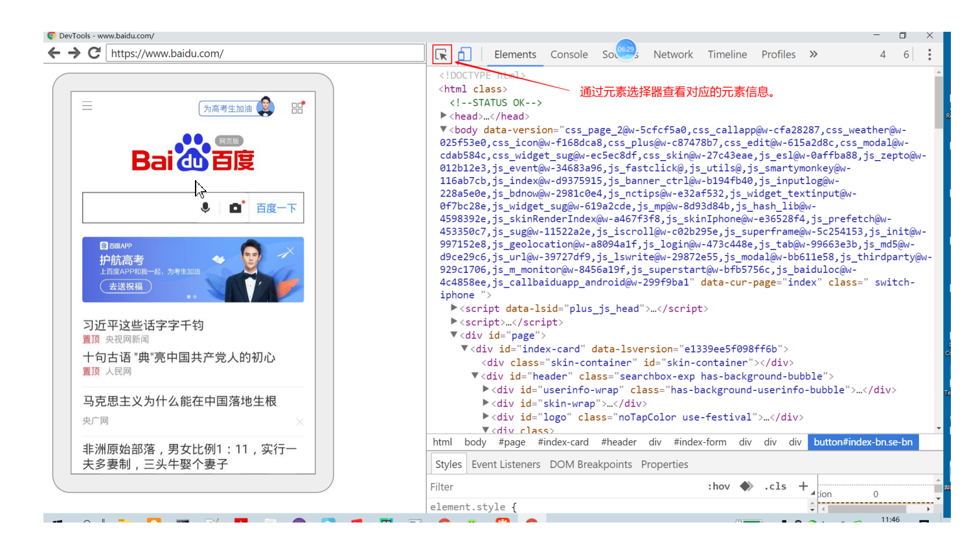Select the element.style rule text
This screenshot has width=980, height=553.
point(468,507)
